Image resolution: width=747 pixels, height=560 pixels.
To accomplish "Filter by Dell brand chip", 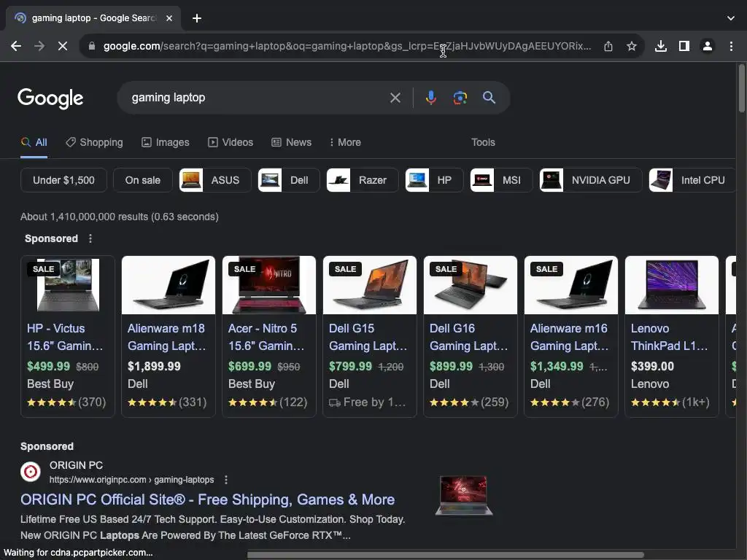I will [289, 180].
